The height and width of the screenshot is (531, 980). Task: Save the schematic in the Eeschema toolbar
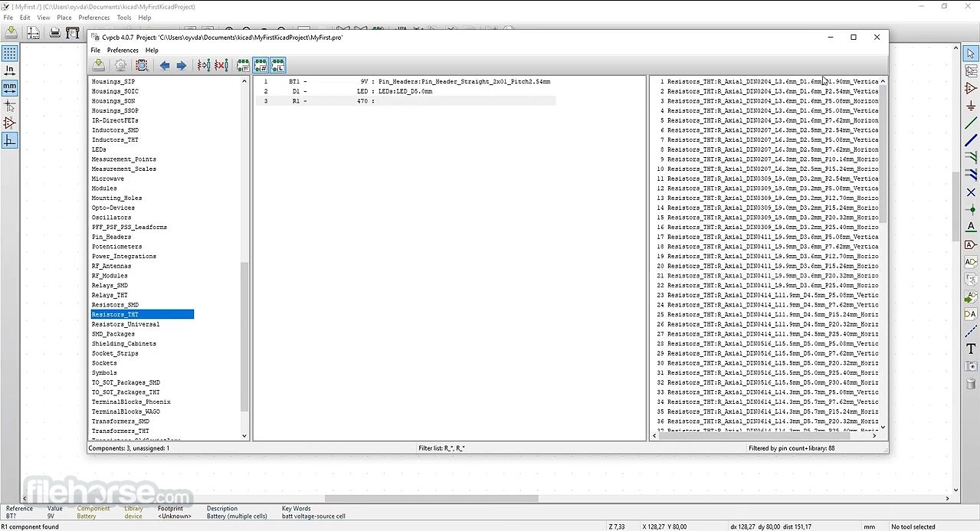coord(11,32)
